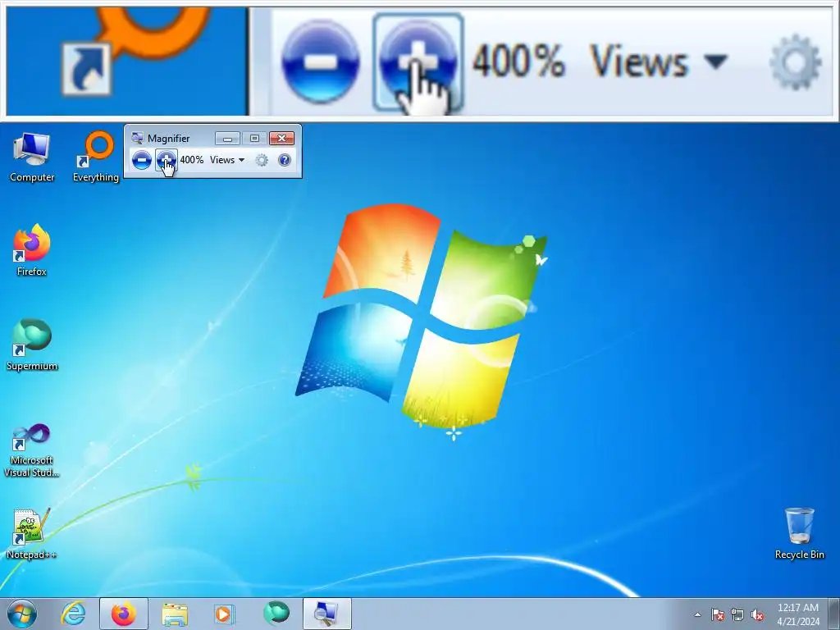The height and width of the screenshot is (630, 840).
Task: Select the Notepad++ desktop shortcut
Action: coord(32,533)
